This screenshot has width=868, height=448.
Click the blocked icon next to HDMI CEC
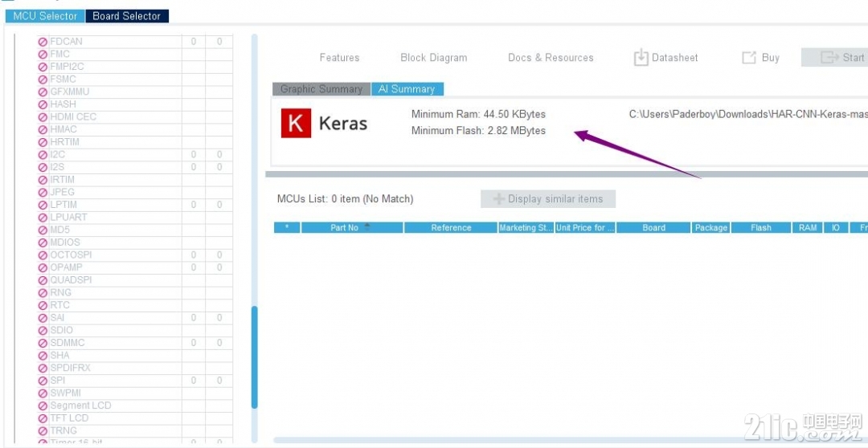pyautogui.click(x=43, y=117)
